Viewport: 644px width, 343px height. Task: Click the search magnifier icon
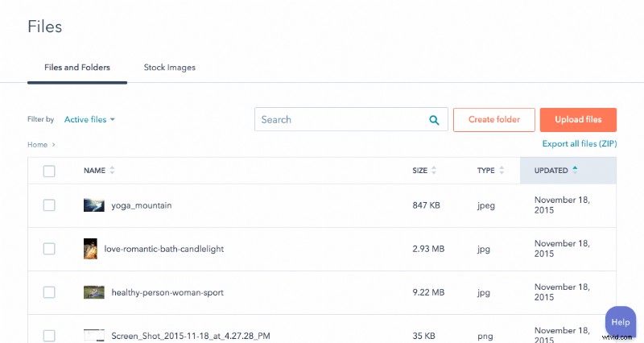point(435,120)
